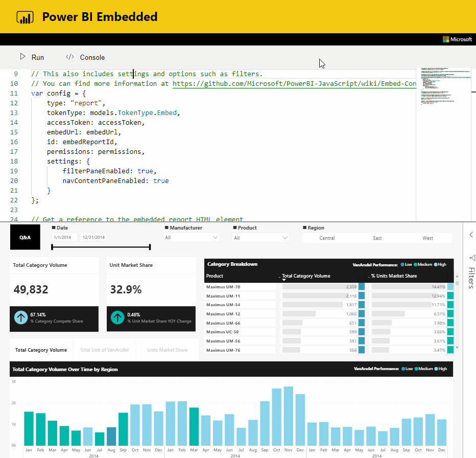Click the High legend swatch in Category Breakdown
476x458 pixels.
436,264
